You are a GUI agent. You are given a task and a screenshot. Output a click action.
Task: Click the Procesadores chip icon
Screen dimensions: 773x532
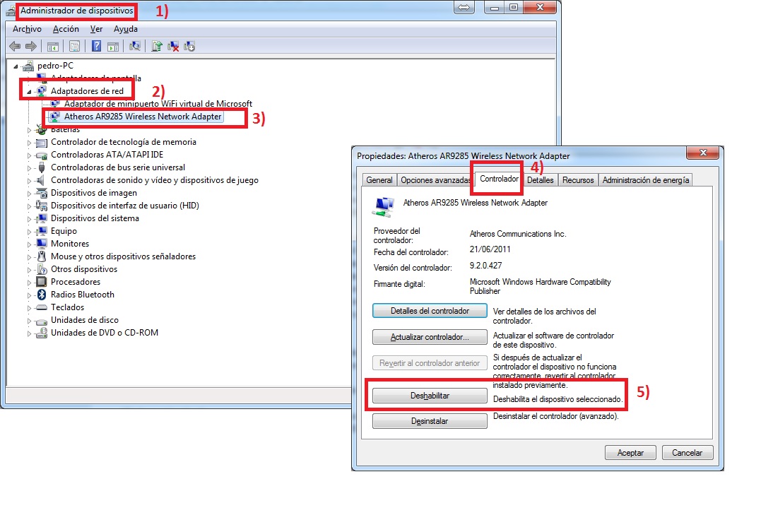42,281
